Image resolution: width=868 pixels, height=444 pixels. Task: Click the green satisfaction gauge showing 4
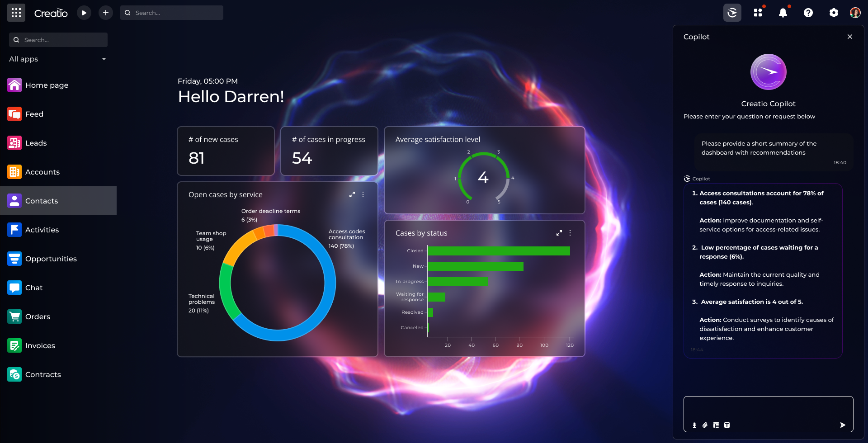click(x=484, y=178)
